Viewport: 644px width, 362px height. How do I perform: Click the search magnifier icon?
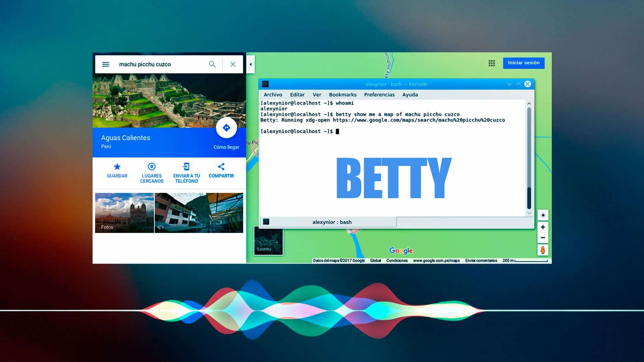(213, 64)
